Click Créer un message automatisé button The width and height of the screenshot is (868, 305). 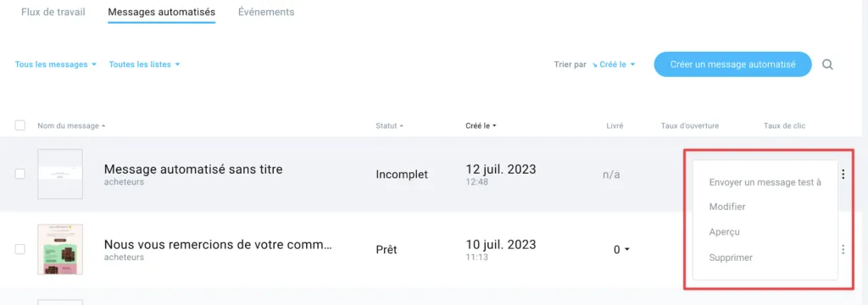tap(733, 64)
